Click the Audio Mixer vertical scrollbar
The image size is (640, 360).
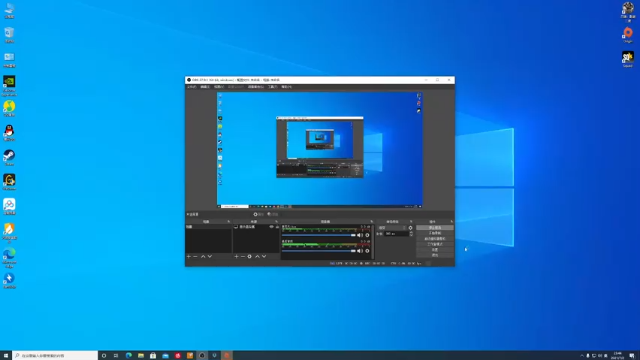[x=372, y=241]
